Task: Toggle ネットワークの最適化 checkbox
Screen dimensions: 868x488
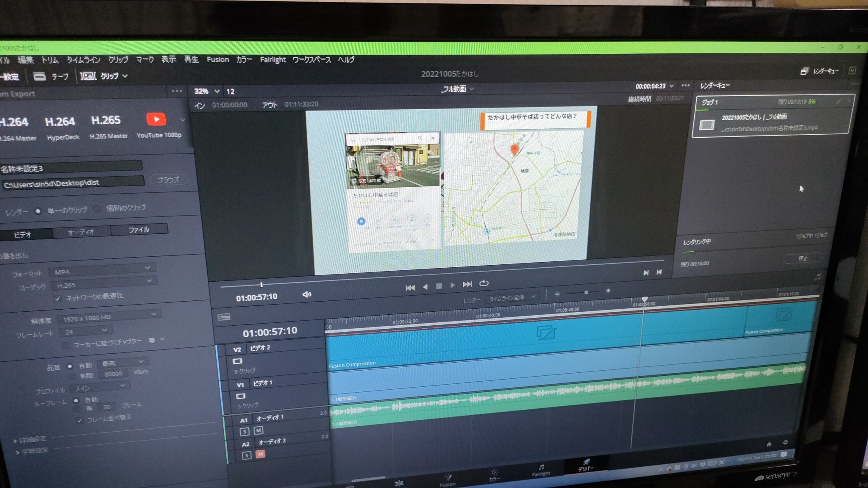Action: coord(58,299)
